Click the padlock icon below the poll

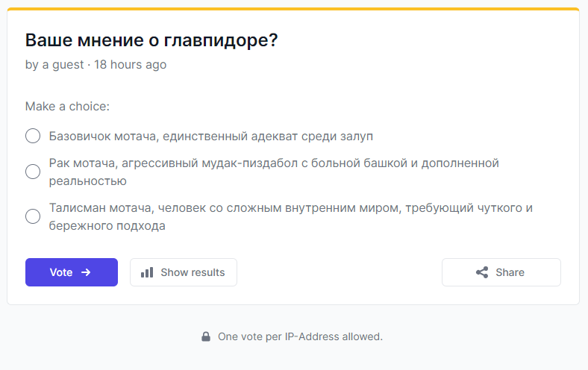coord(206,336)
